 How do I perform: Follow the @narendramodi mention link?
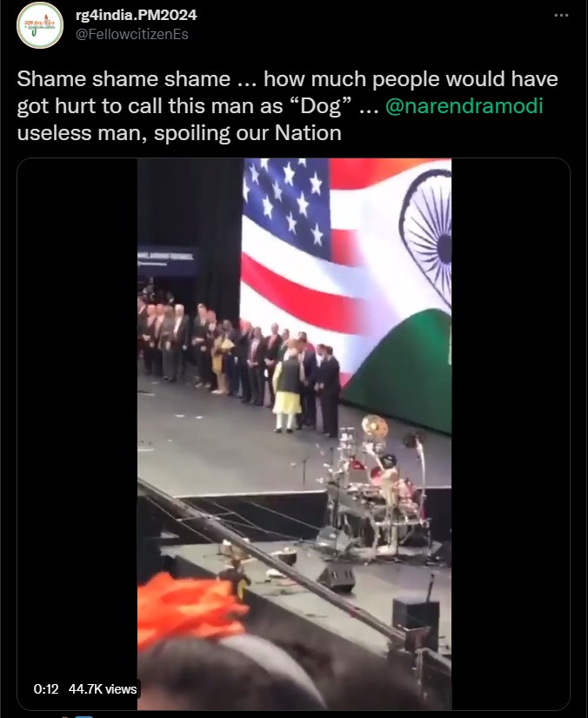(x=464, y=106)
